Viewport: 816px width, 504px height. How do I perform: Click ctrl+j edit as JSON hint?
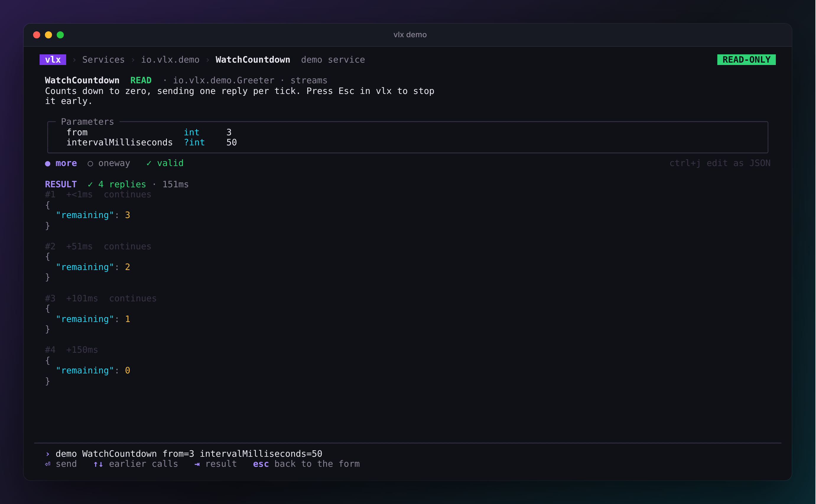tap(720, 163)
